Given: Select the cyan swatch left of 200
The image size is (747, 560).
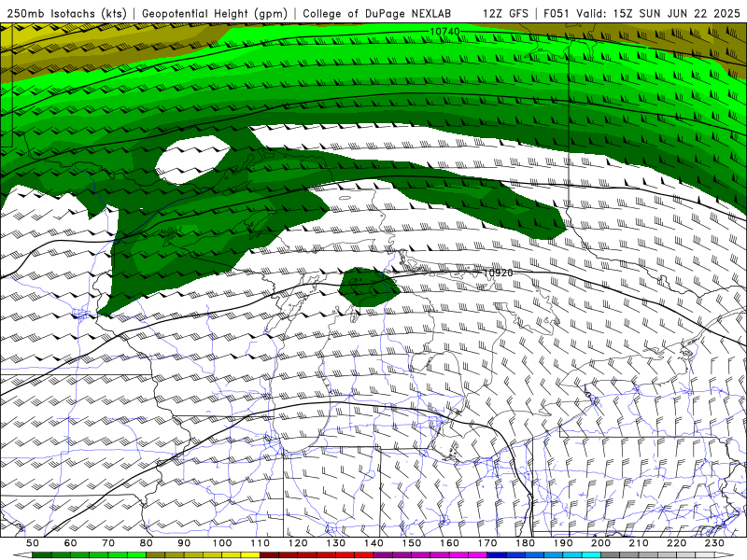Looking at the screenshot, I should [x=591, y=555].
